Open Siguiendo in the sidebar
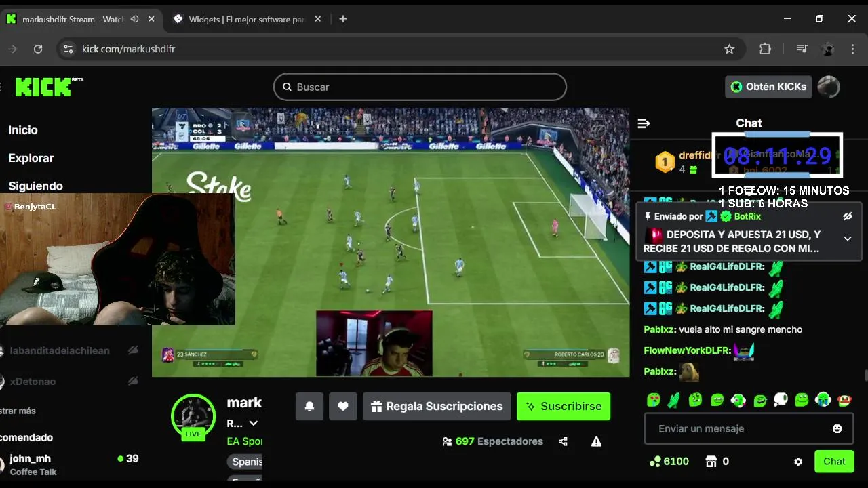 pyautogui.click(x=35, y=186)
